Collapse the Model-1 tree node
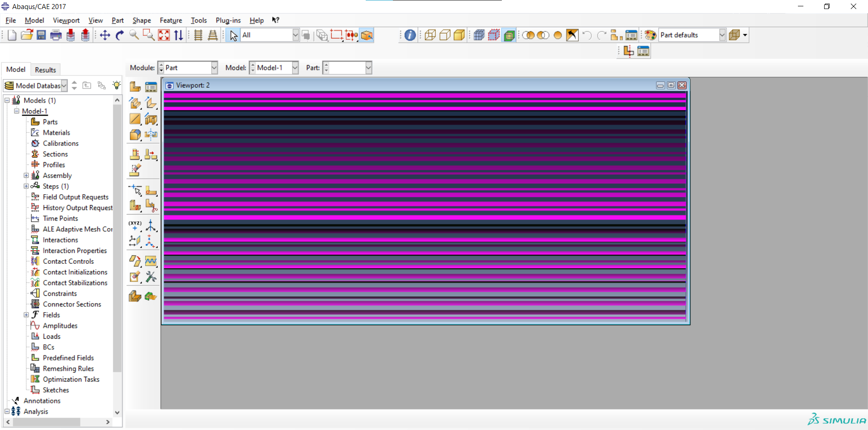 [17, 111]
